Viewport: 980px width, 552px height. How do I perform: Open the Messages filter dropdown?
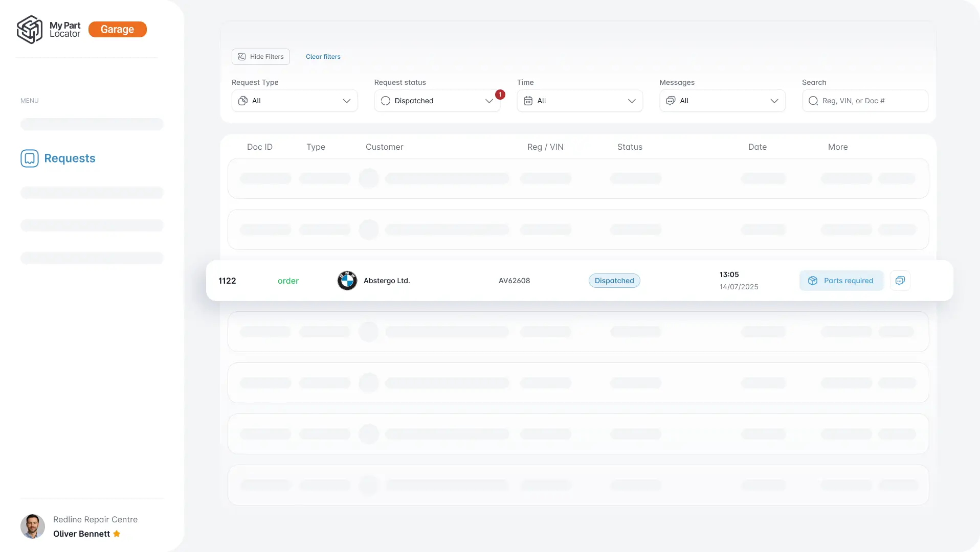click(x=722, y=101)
